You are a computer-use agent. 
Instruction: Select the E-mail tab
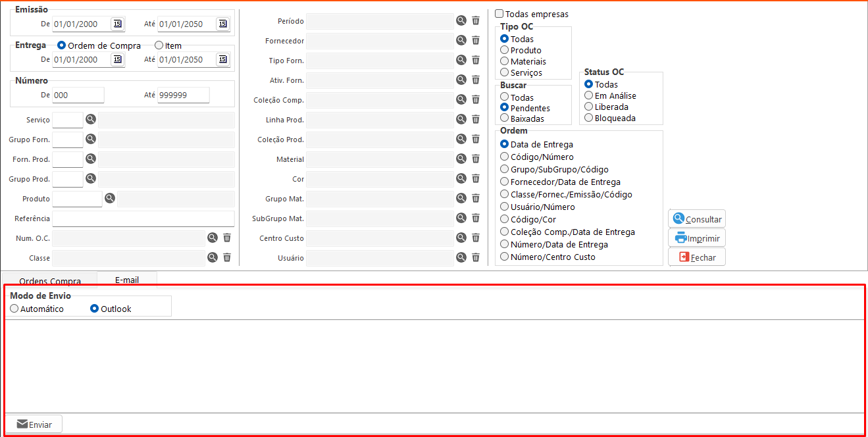coord(127,280)
